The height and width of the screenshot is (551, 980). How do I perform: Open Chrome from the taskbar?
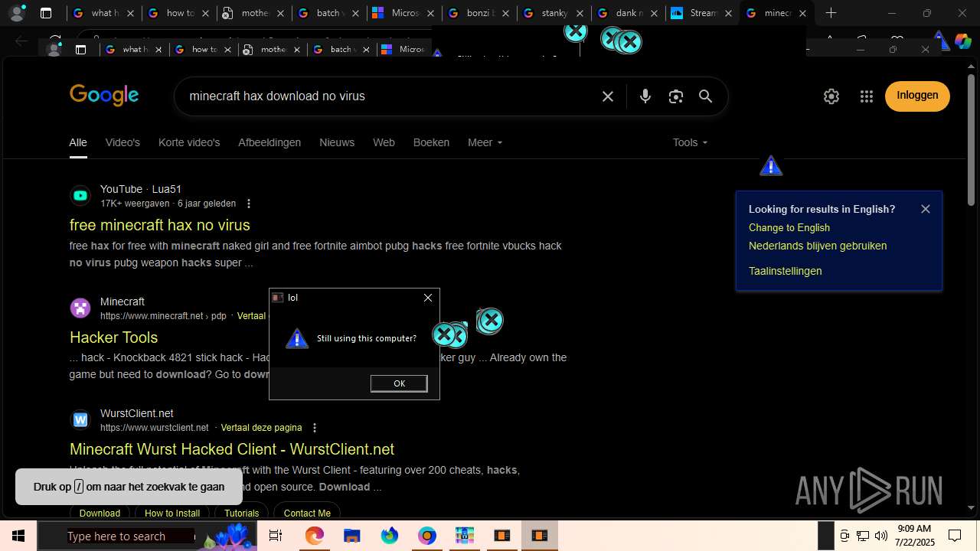tap(427, 536)
